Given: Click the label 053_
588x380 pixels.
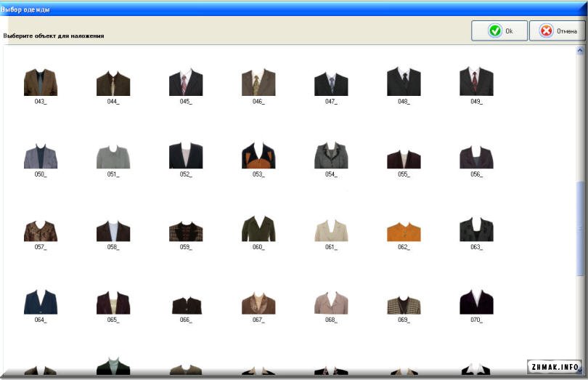Looking at the screenshot, I should 258,174.
